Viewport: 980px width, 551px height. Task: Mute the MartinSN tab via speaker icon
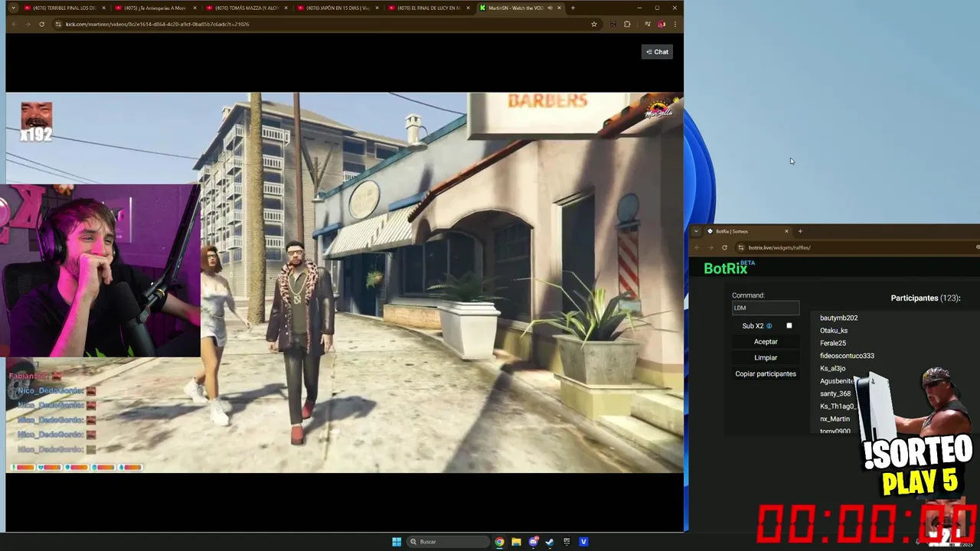pyautogui.click(x=550, y=8)
